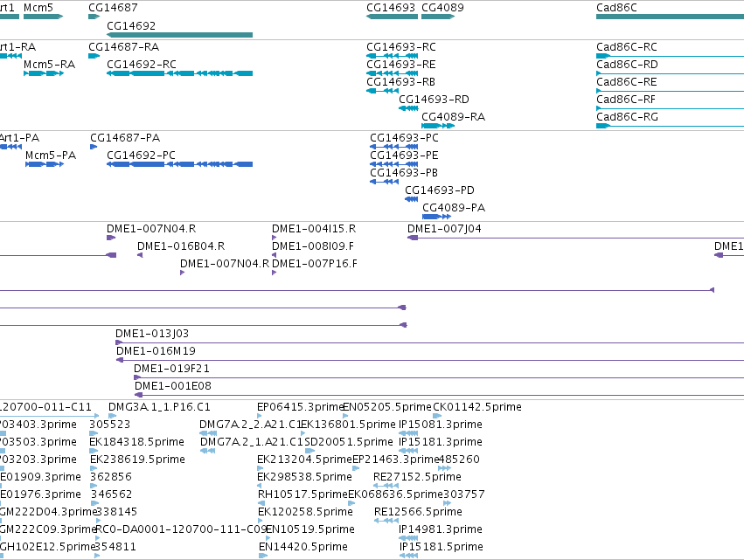Select the Mcm5 gene bar

[x=43, y=17]
